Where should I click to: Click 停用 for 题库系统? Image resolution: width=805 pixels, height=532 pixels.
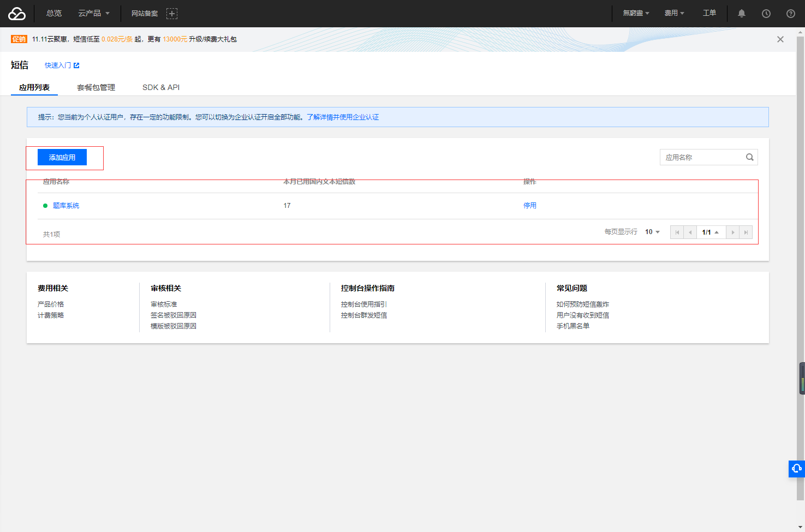pyautogui.click(x=530, y=206)
